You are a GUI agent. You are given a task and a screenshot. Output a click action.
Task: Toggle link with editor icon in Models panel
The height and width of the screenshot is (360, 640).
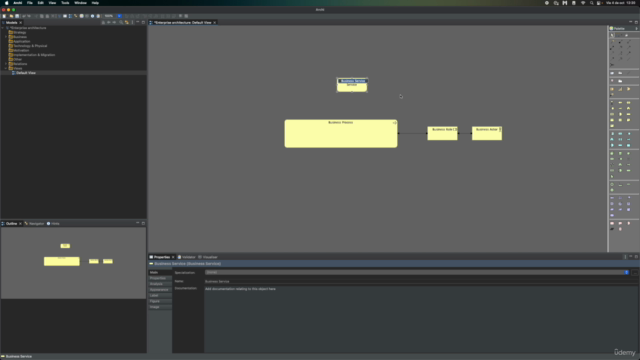click(x=127, y=22)
